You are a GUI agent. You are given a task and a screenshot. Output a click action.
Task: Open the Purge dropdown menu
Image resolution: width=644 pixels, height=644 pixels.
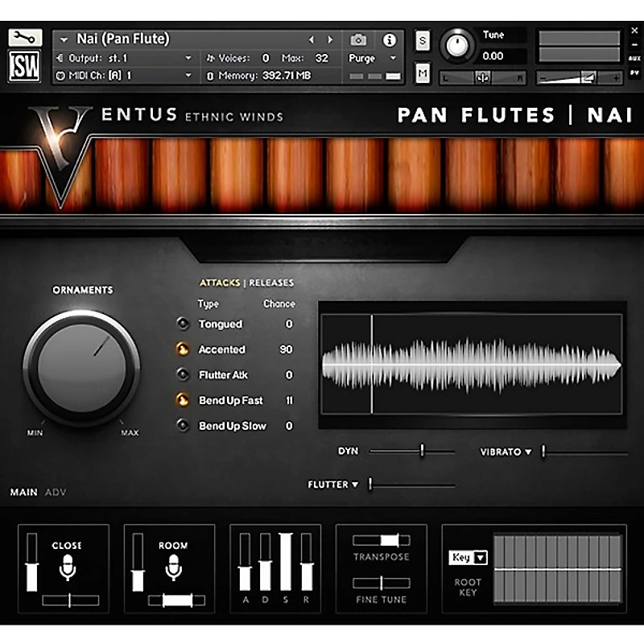coord(373,58)
